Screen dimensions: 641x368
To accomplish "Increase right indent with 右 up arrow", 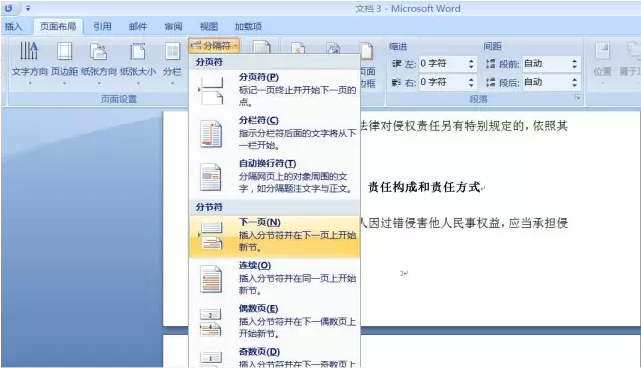I will tap(471, 80).
